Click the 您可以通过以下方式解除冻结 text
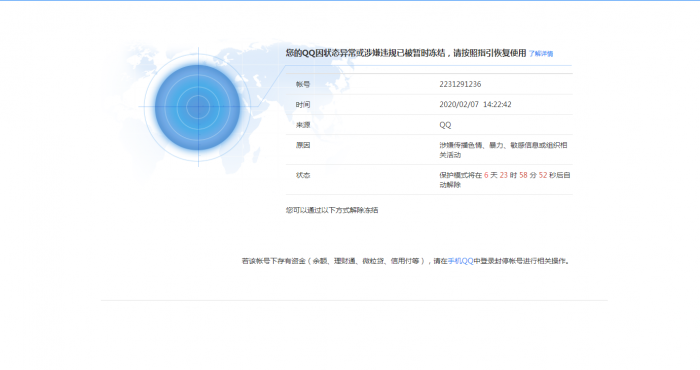The height and width of the screenshot is (370, 700). pos(332,210)
